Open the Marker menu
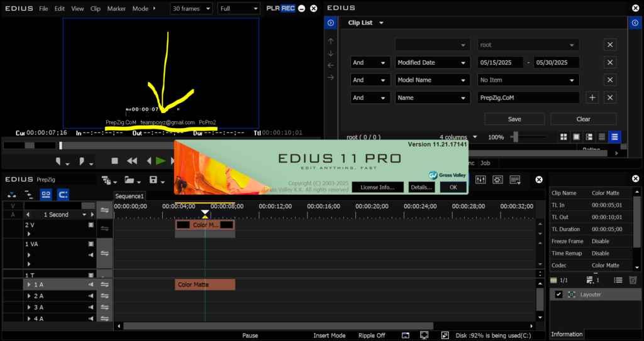 tap(116, 9)
